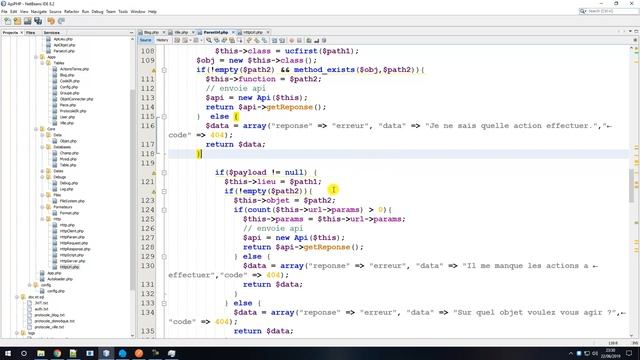The width and height of the screenshot is (640, 360).
Task: Select ObjetConnecter.php in project tree
Action: [76, 99]
